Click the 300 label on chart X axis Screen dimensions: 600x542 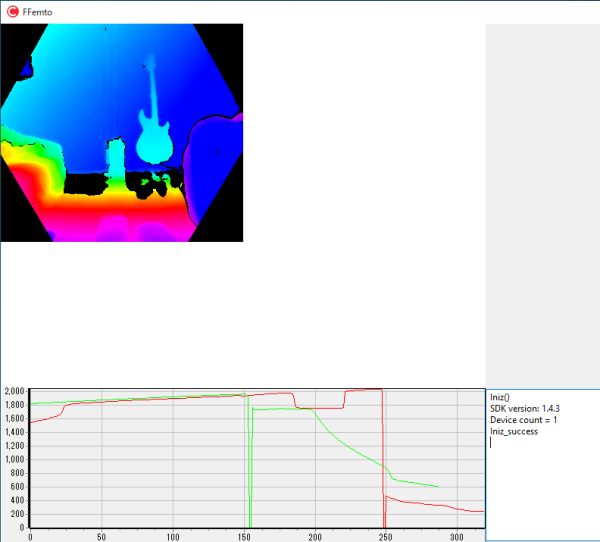[457, 537]
